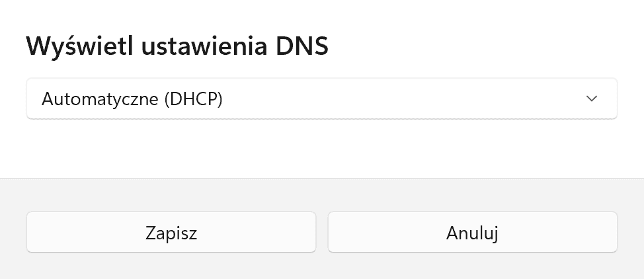
Task: Select the Automatyczne (DHCP) text field
Action: [321, 99]
